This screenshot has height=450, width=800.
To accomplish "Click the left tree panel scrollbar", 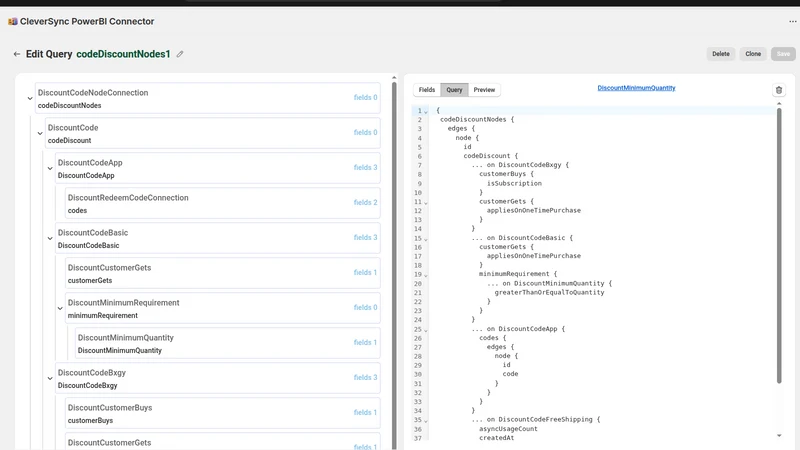I will pyautogui.click(x=394, y=265).
